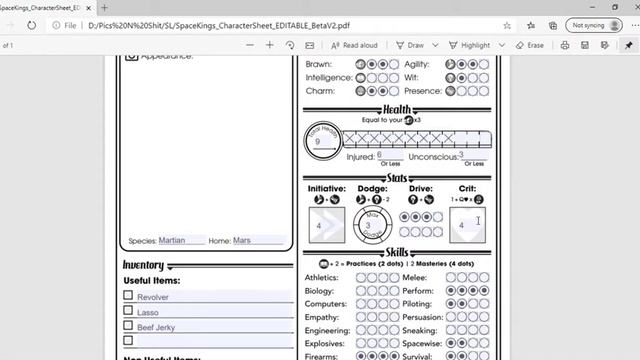Start Read aloud

tap(354, 45)
